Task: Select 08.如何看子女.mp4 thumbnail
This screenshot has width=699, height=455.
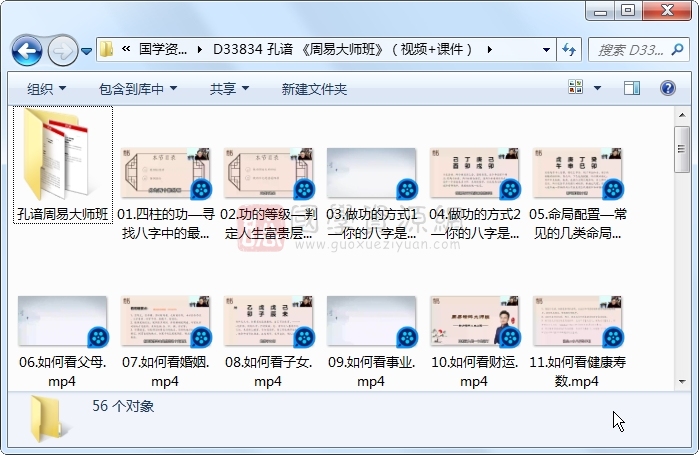Action: [x=268, y=321]
